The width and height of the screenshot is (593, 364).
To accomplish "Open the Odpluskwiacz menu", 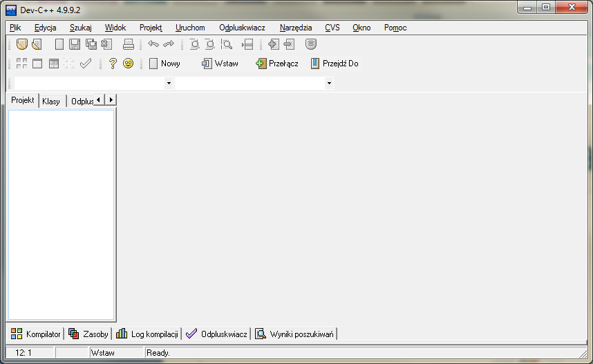I will coord(242,28).
